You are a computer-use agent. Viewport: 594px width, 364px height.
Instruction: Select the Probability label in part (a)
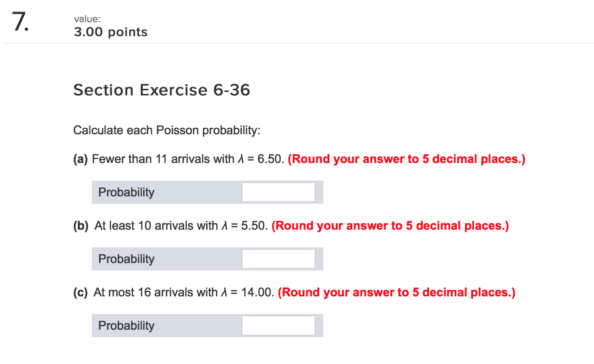[126, 192]
